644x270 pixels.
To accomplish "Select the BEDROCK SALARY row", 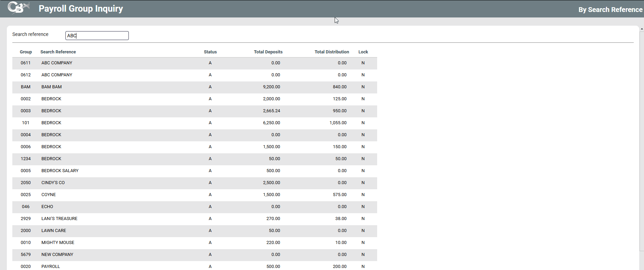I will (60, 171).
